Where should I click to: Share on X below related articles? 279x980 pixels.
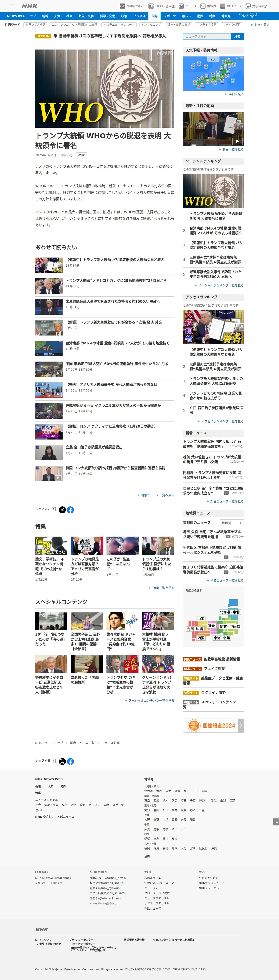tap(62, 510)
